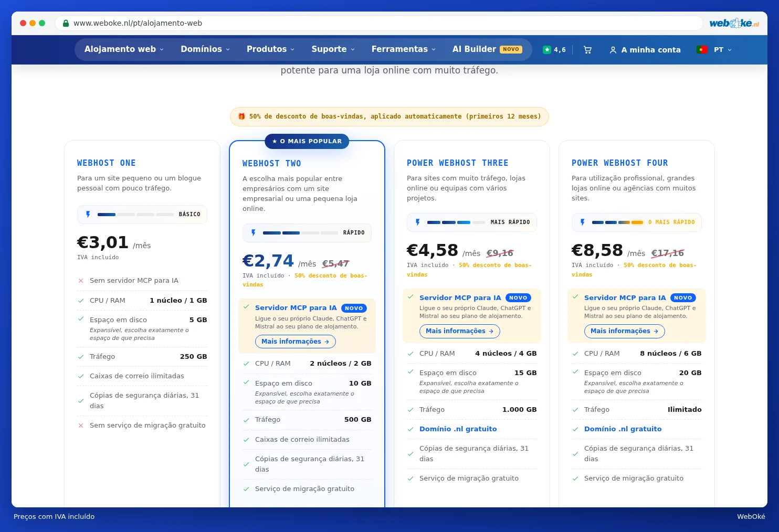Viewport: 779px width, 532px height.
Task: Click lightning bolt icon on Power Webhost Three bar
Action: (x=418, y=222)
